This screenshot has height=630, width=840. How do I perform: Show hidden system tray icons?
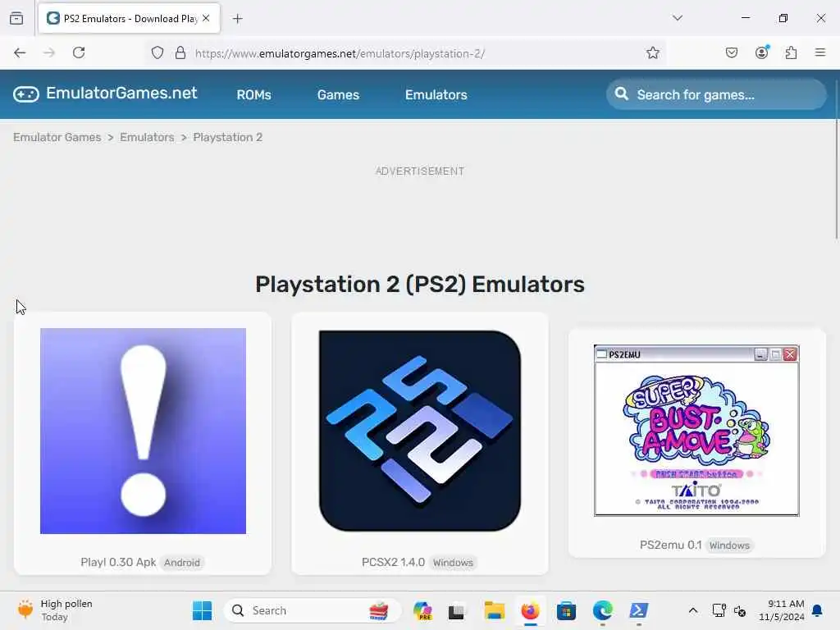point(692,610)
